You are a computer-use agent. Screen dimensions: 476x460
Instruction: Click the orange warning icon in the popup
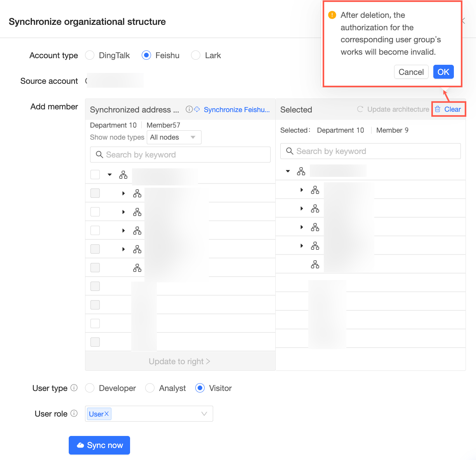(332, 15)
